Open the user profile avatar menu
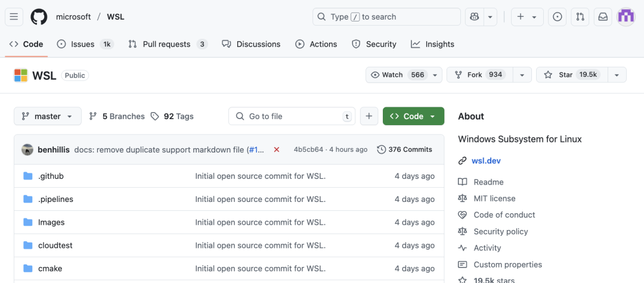 (x=626, y=17)
